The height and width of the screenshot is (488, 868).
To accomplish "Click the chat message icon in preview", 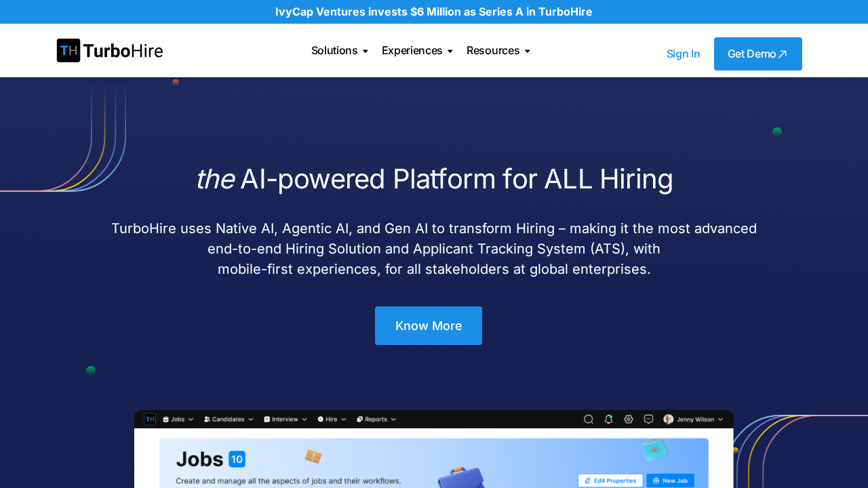I will tap(648, 420).
